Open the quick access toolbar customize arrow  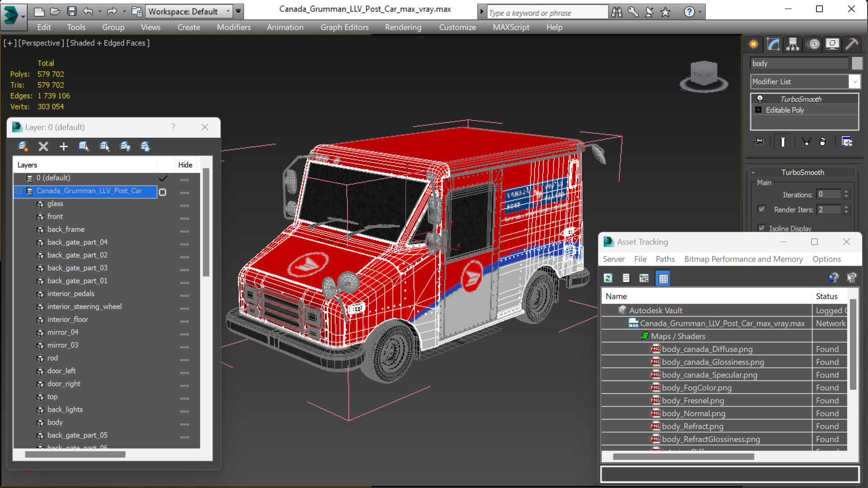click(x=238, y=11)
